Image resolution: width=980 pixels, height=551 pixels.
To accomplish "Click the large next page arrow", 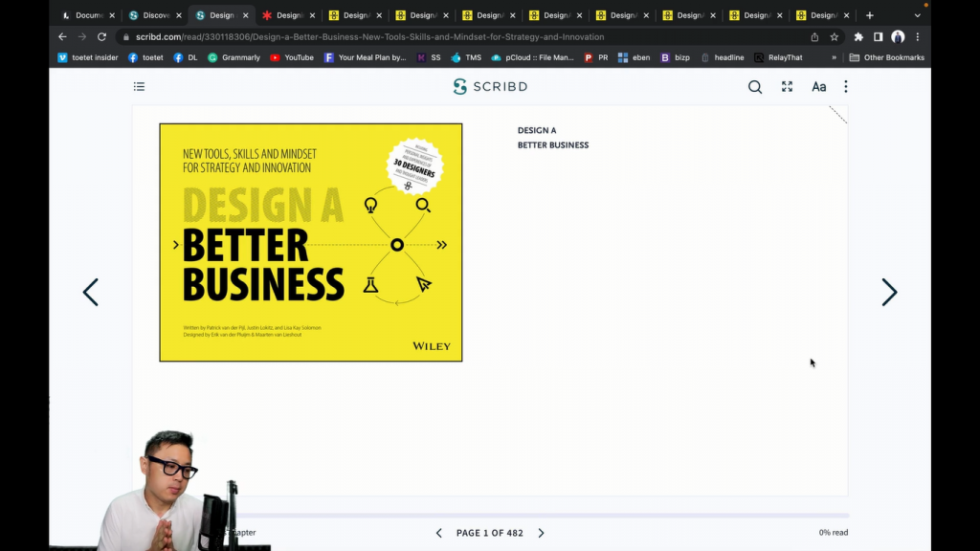I will tap(889, 292).
